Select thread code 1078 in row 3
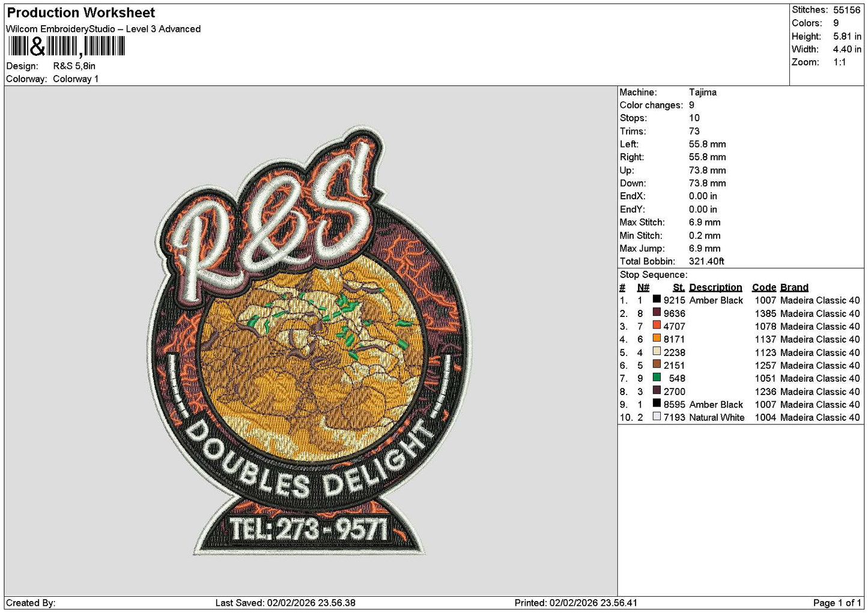Viewport: 868px width, 613px height. (x=765, y=327)
